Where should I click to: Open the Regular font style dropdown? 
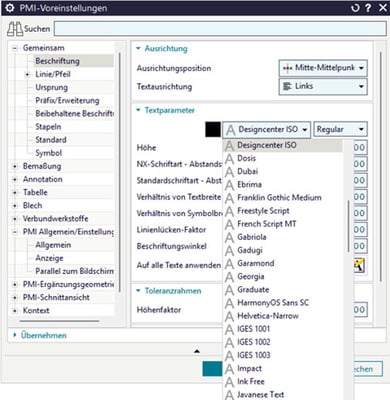tap(340, 129)
